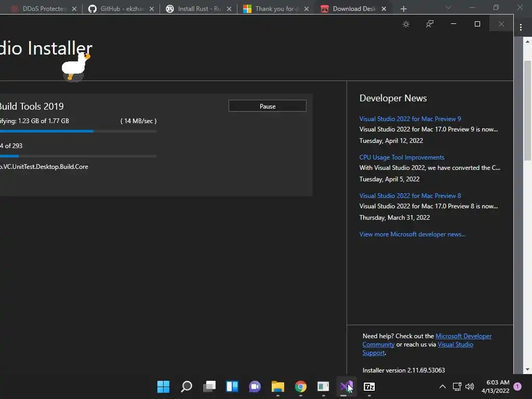532x399 pixels.
Task: Open the Visual Studio Support link
Action: tap(455, 344)
